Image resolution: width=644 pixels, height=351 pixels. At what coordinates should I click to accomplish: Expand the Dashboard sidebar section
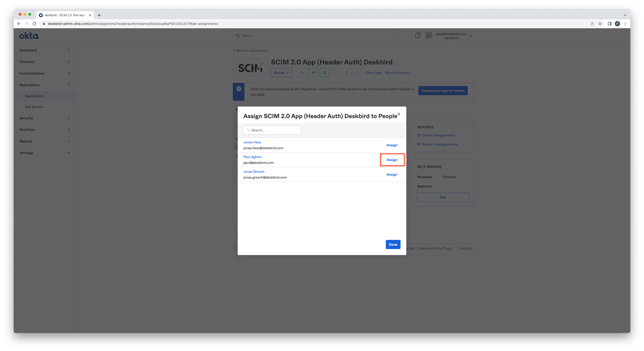click(45, 50)
